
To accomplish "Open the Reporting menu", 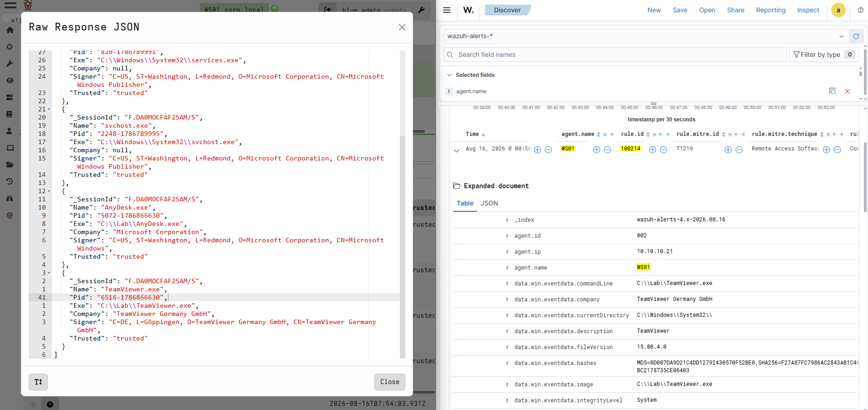I will (x=771, y=10).
